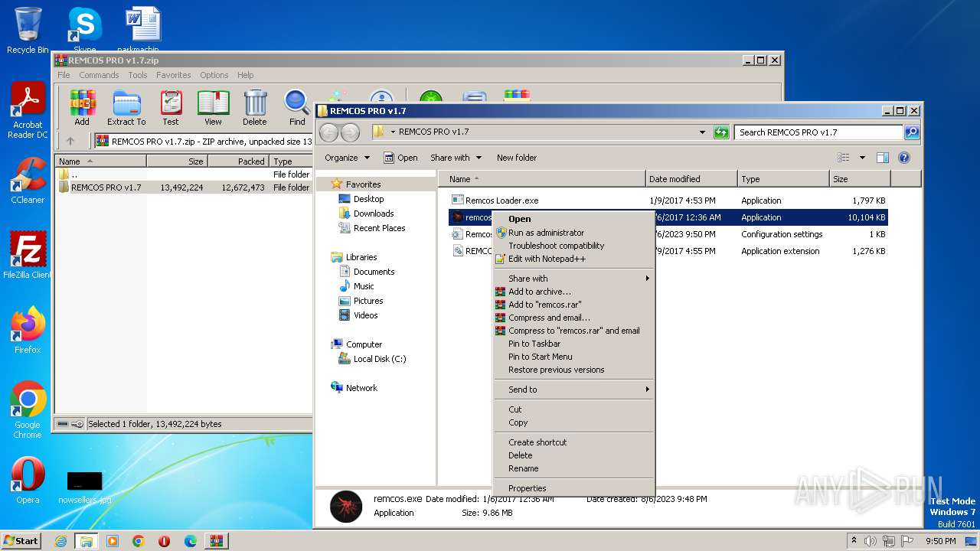The width and height of the screenshot is (980, 551).
Task: Select the Remcos Loader.exe file
Action: click(x=501, y=201)
